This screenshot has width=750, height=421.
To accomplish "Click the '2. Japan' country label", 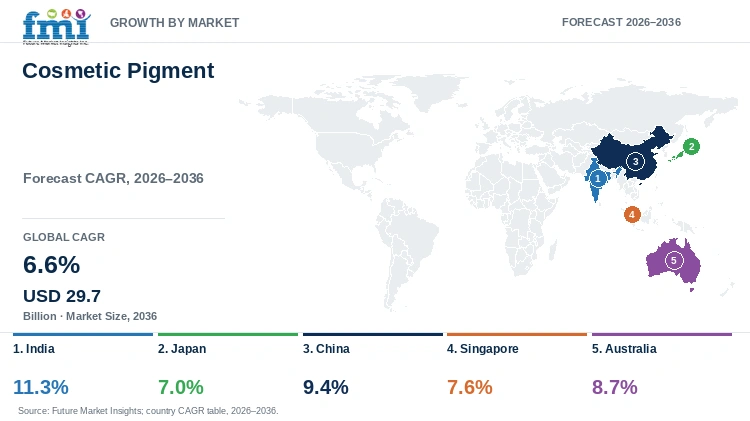I will point(182,349).
